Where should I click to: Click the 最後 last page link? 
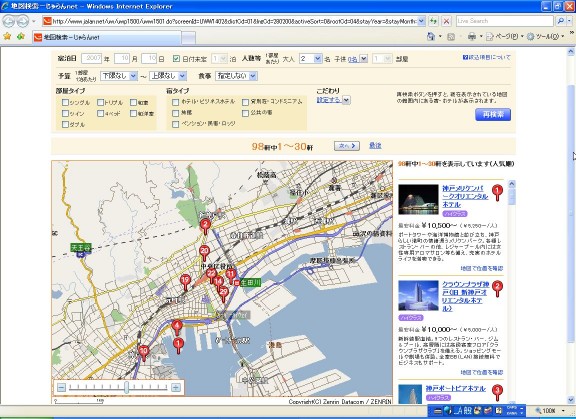click(375, 146)
